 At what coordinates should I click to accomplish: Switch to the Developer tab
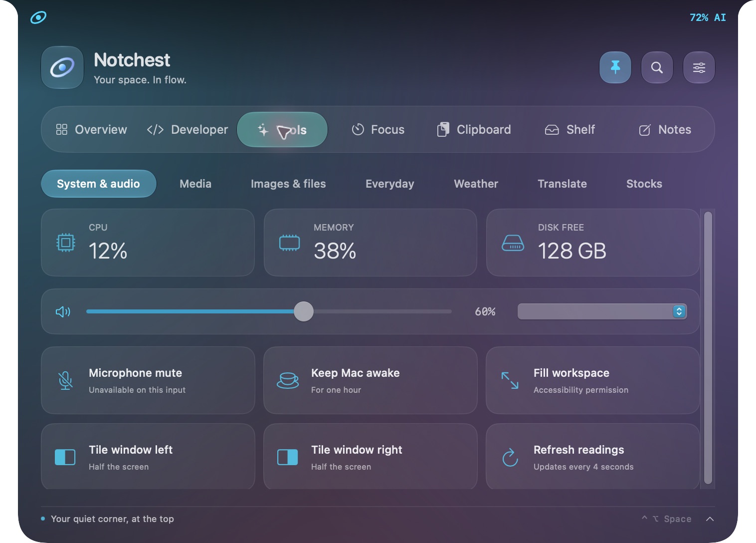[187, 130]
